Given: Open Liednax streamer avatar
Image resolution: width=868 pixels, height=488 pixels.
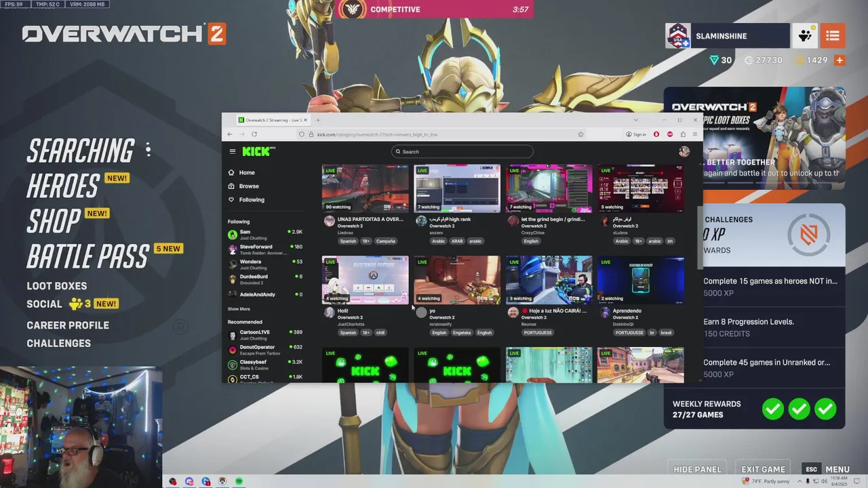Looking at the screenshot, I should (x=329, y=221).
